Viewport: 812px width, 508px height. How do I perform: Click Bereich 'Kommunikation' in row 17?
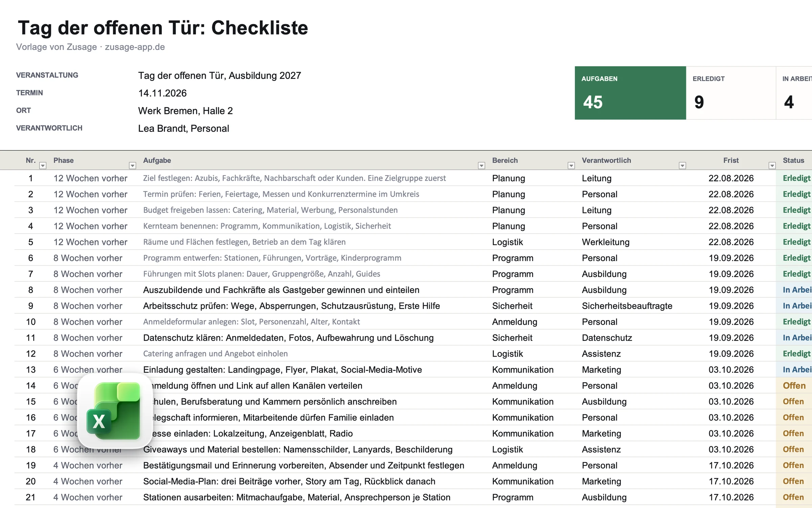coord(523,433)
